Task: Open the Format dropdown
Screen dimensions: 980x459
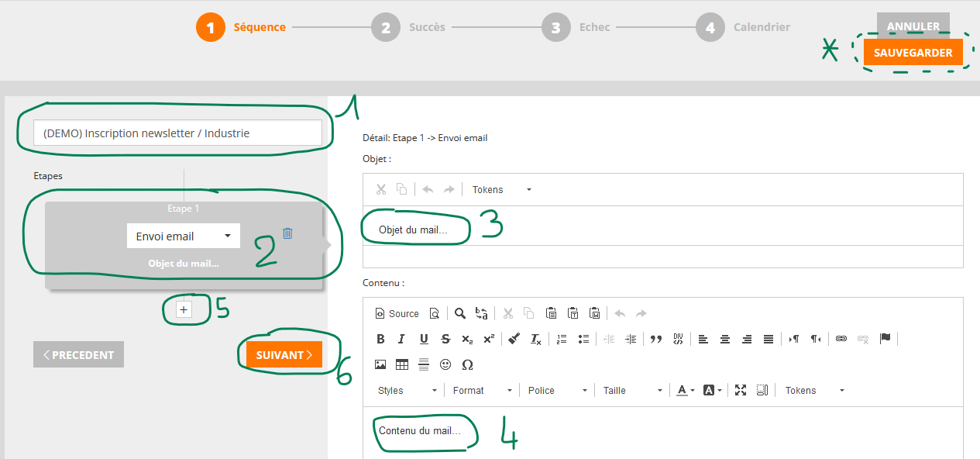Action: coord(483,390)
